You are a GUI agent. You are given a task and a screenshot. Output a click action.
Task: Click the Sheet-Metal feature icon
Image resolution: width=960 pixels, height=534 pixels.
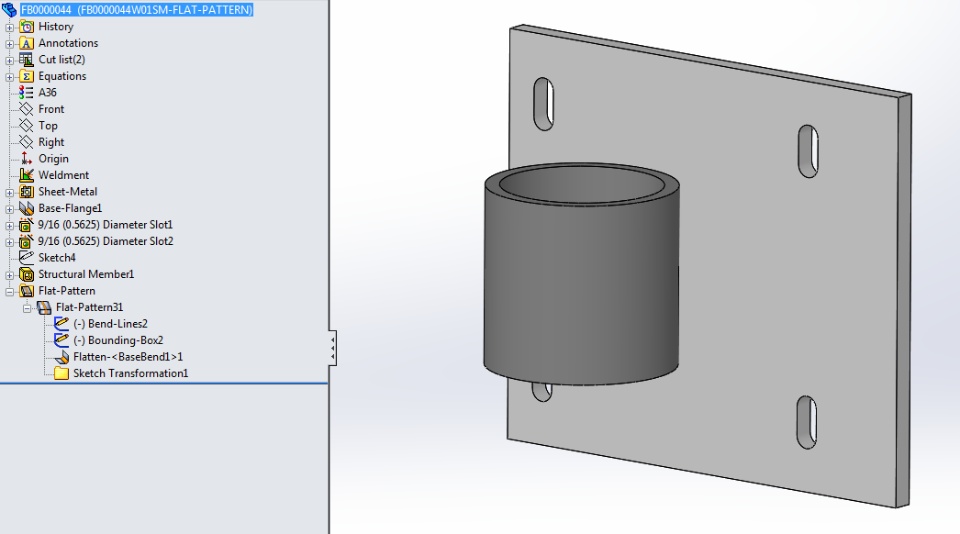(x=26, y=192)
